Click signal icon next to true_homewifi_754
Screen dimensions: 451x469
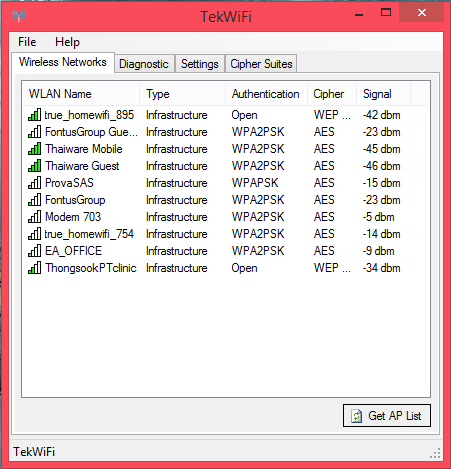[34, 234]
